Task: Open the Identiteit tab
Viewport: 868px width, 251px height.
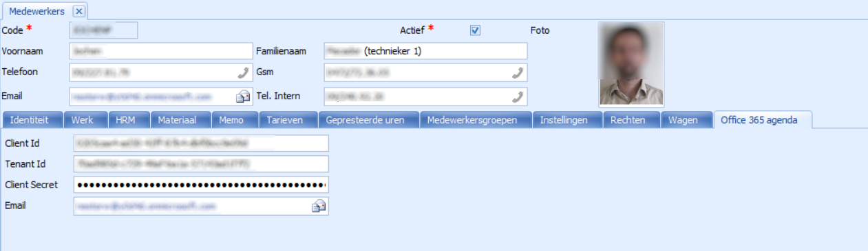Action: tap(34, 120)
